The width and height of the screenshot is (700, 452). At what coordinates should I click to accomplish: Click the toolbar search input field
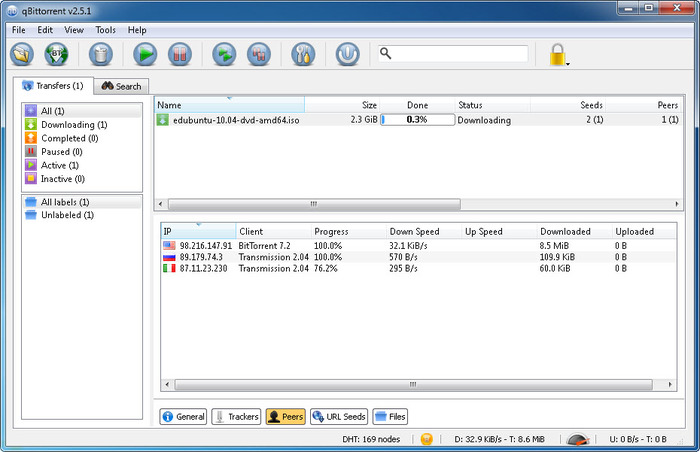tap(459, 53)
